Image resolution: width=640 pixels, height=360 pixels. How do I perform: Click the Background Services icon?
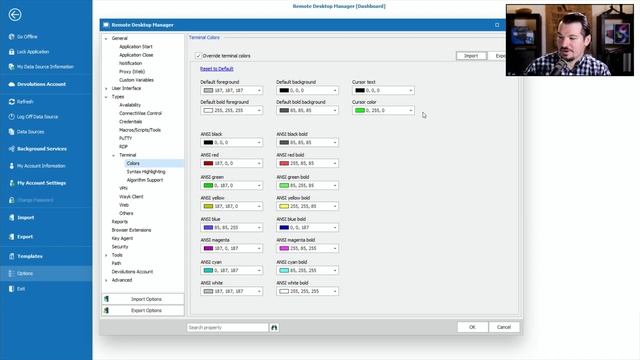[x=11, y=149]
